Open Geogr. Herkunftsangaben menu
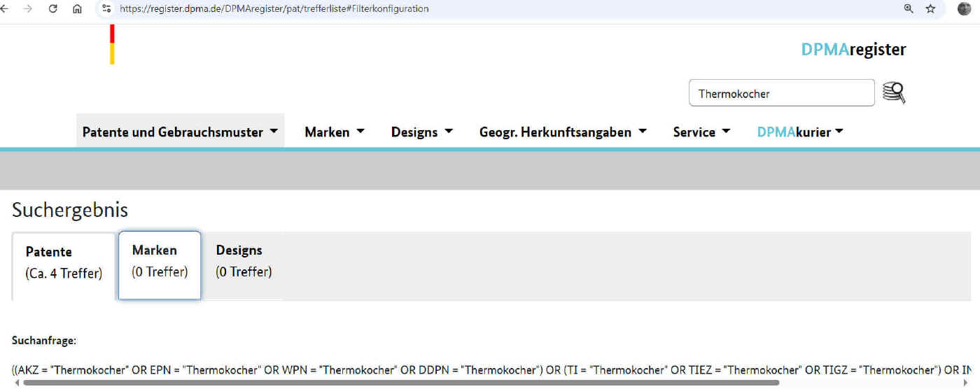The width and height of the screenshot is (980, 389). [x=563, y=132]
